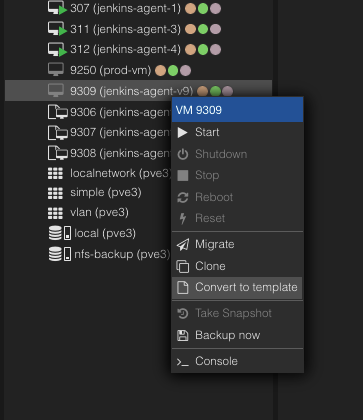Click the phone-shaped icon beside nfs-backup (pve3)
The height and width of the screenshot is (420, 363).
point(67,254)
